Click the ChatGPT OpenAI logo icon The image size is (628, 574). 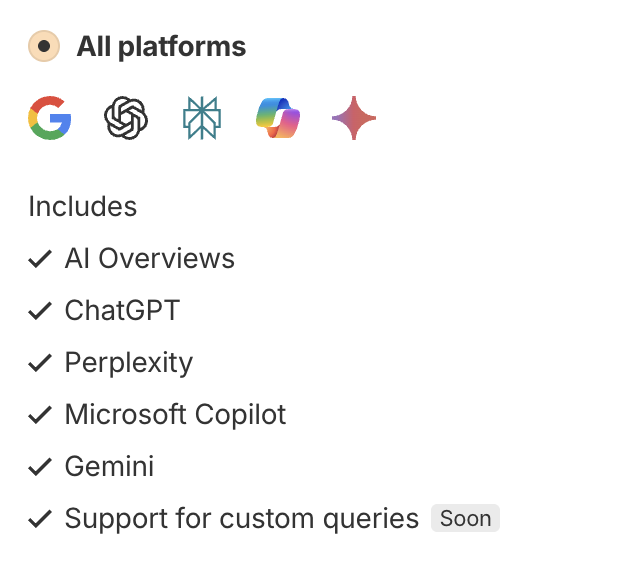(x=126, y=120)
